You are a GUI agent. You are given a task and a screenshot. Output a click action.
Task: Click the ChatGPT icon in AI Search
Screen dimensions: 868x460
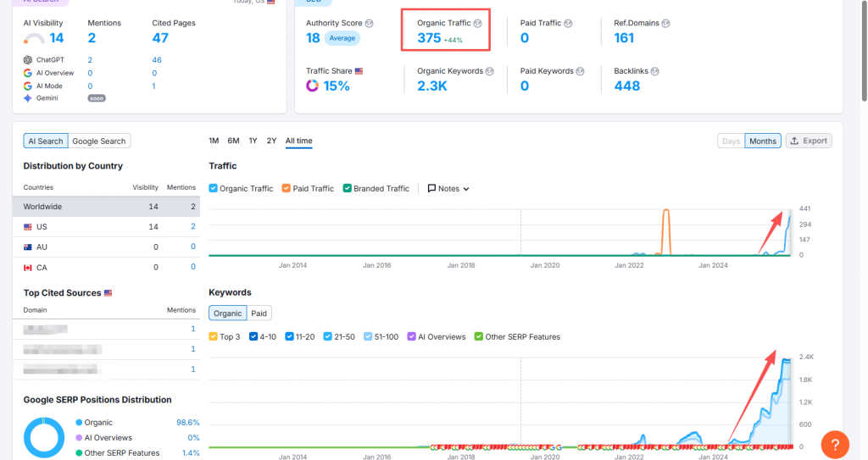tap(28, 60)
